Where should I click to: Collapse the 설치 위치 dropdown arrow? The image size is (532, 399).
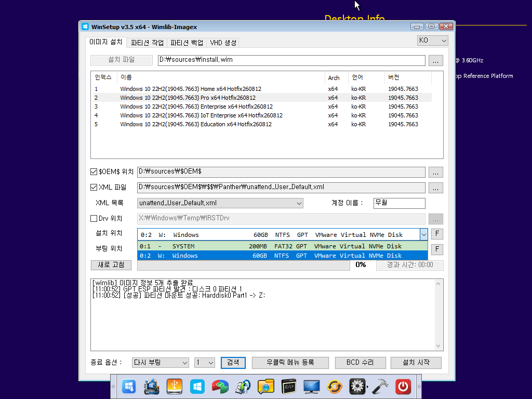(423, 234)
